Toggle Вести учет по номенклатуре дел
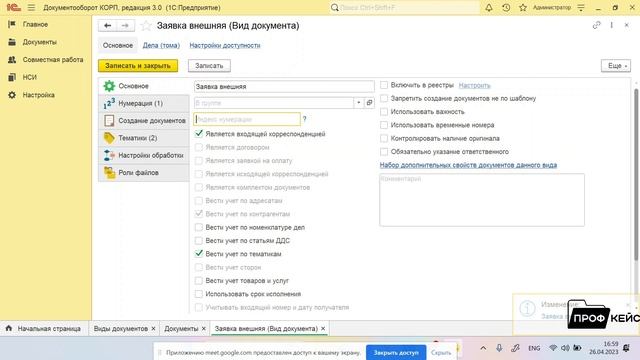 tap(198, 227)
